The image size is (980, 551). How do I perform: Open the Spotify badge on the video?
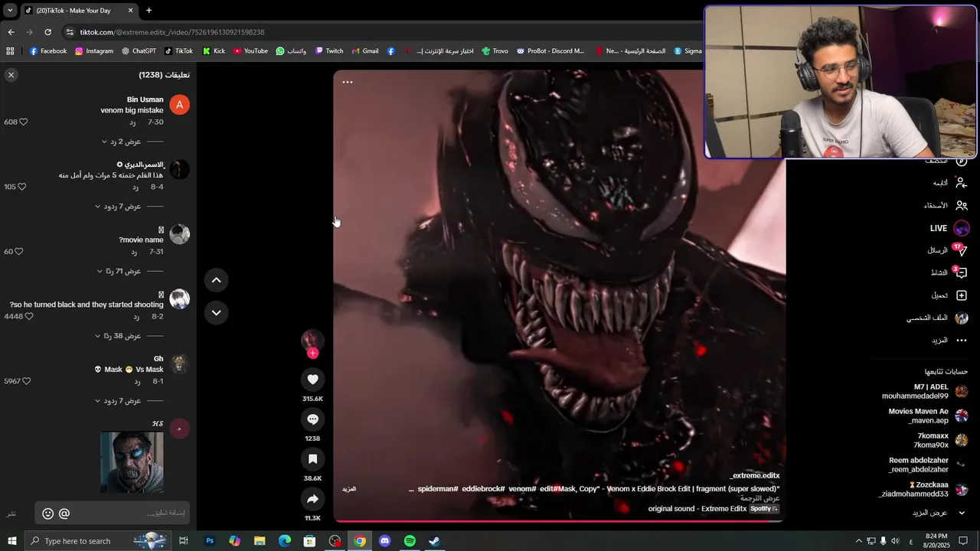(764, 509)
